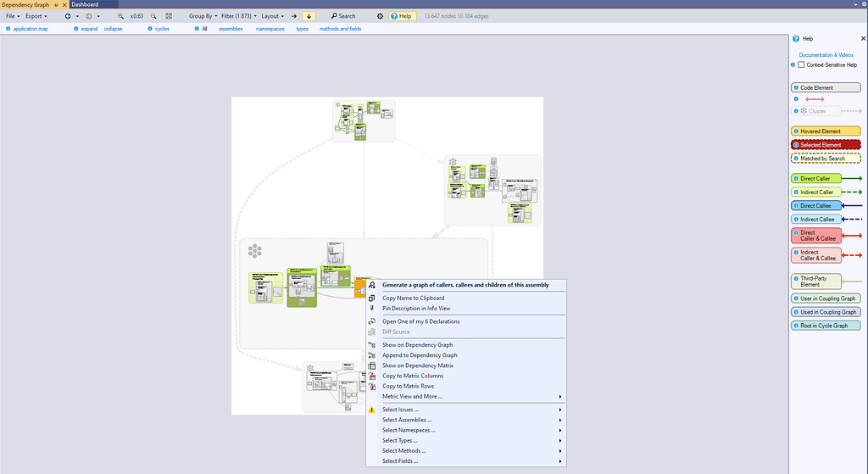Screen dimensions: 868x474
Task: Click the application map link
Action: tap(31, 29)
